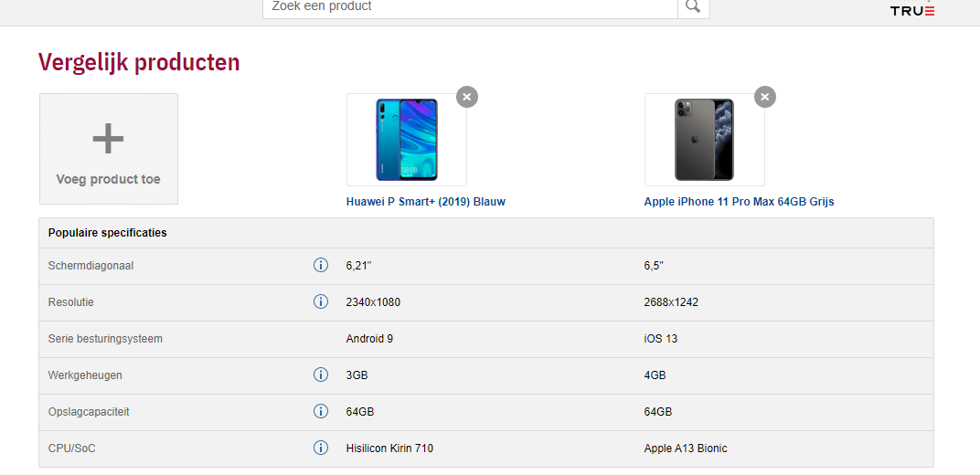Open info icon next to Werkgeheugen
Viewport: 980px width, 475px height.
click(321, 375)
